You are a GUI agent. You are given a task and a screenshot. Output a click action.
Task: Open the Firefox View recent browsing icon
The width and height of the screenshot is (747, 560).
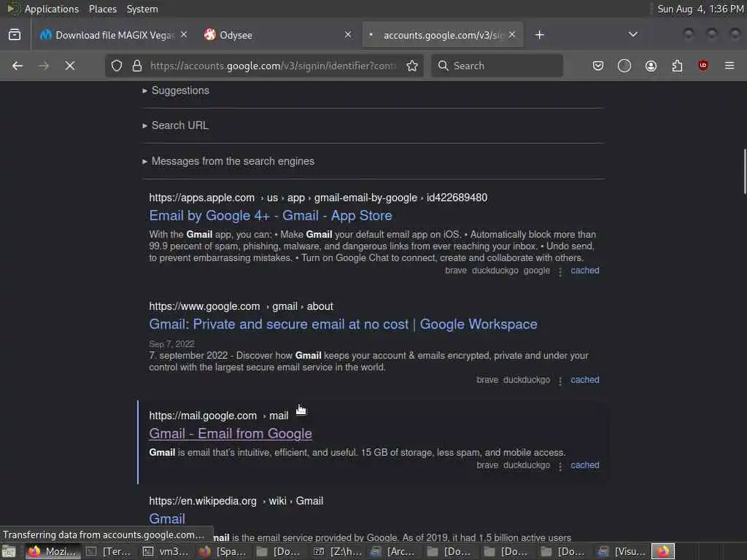15,35
